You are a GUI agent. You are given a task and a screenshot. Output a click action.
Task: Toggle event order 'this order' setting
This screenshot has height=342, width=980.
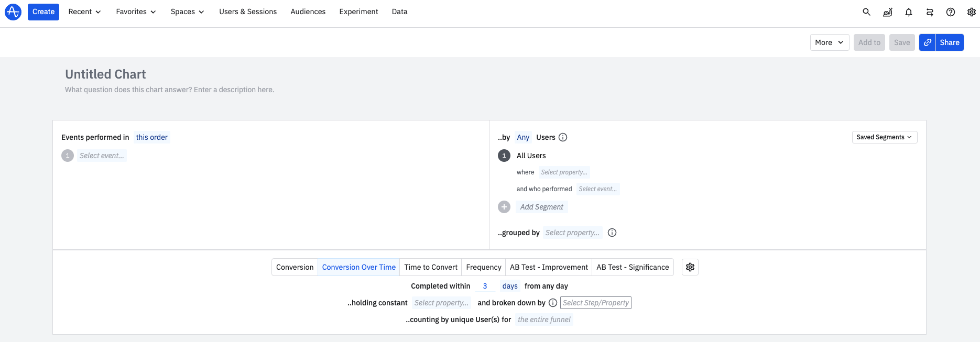click(151, 137)
